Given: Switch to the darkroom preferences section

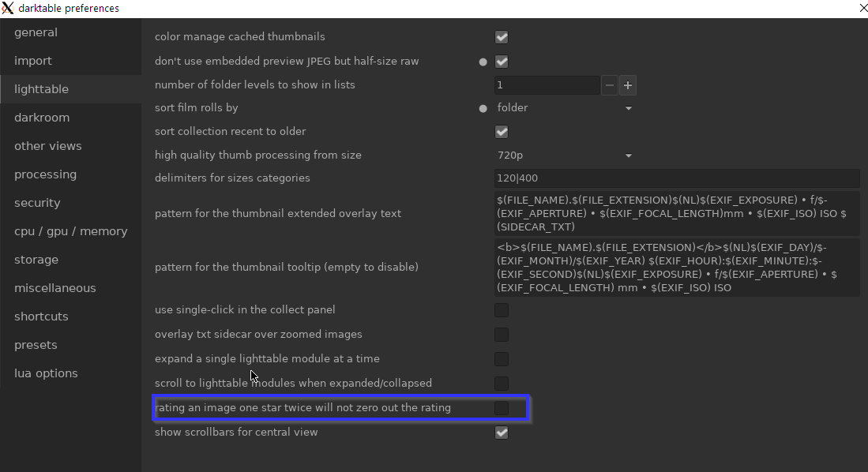Looking at the screenshot, I should 42,117.
